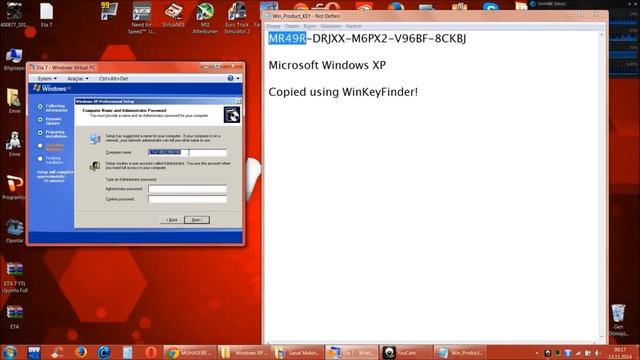640x360 pixels.
Task: Open the Oyunlar desktop icon
Action: click(14, 231)
